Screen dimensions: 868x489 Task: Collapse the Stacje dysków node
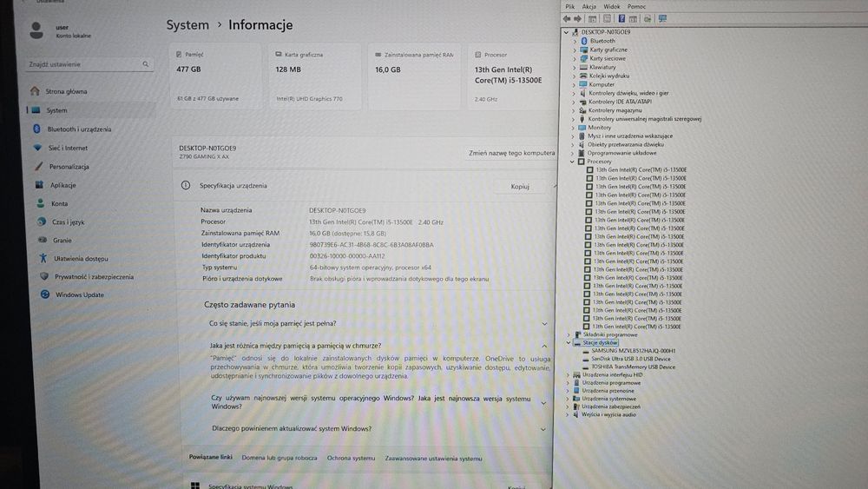pyautogui.click(x=568, y=343)
